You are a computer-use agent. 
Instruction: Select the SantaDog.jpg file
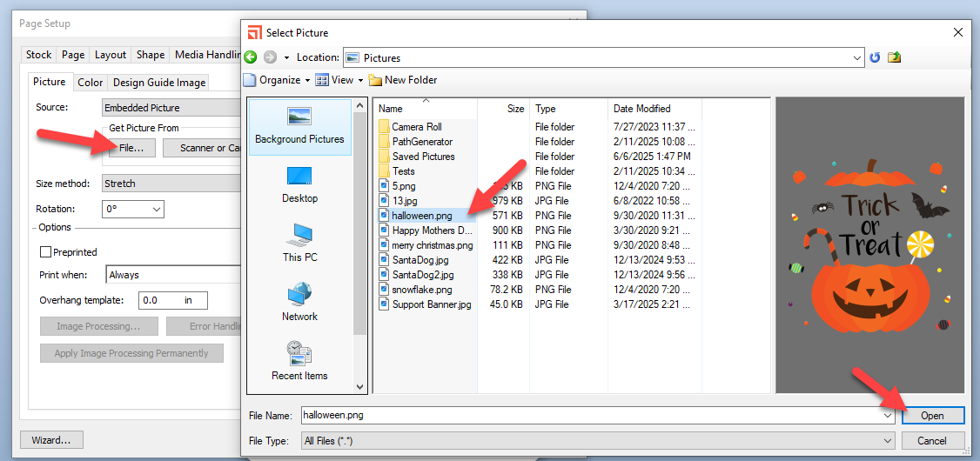[420, 260]
